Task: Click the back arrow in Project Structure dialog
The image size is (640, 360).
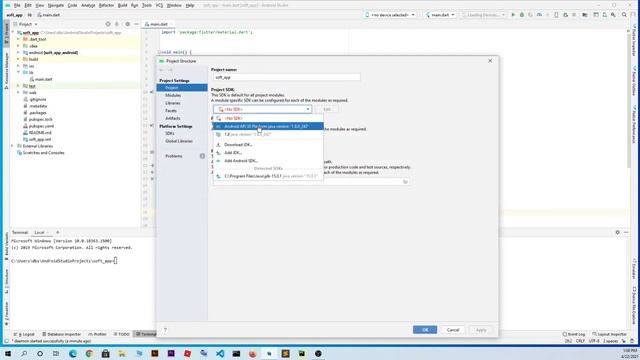Action: click(161, 70)
